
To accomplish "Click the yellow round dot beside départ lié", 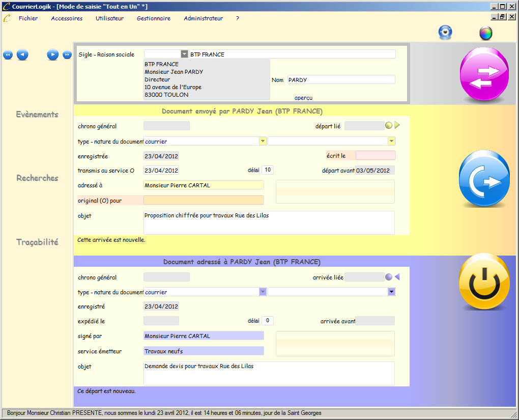I will pos(389,125).
